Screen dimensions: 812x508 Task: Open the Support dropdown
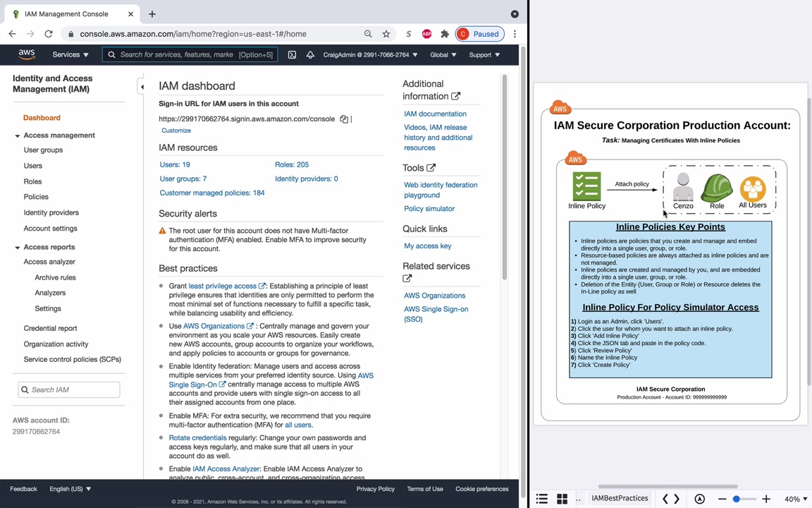485,54
